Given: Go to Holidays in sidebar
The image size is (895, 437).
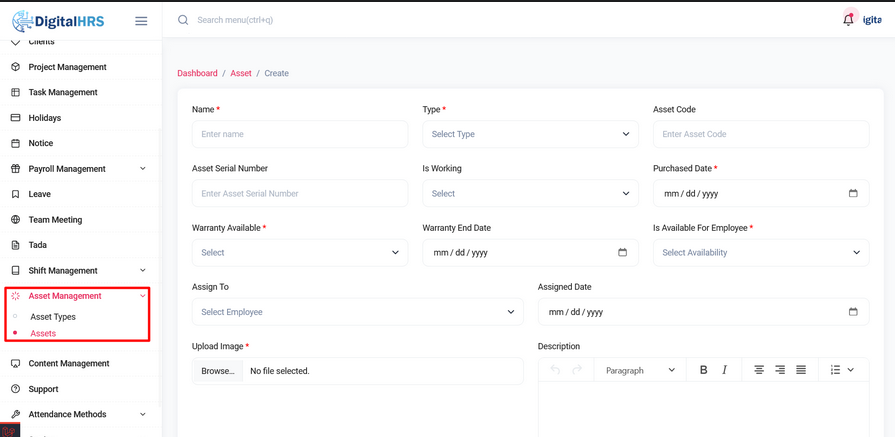Looking at the screenshot, I should pos(45,118).
